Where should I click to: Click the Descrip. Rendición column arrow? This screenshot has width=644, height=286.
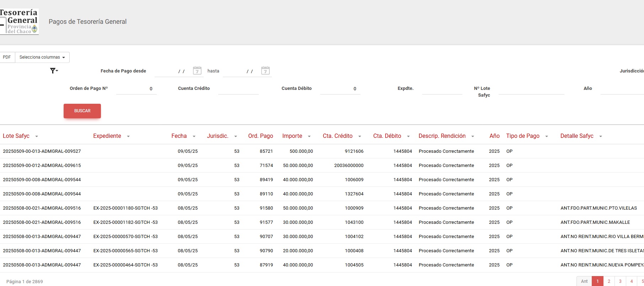pyautogui.click(x=473, y=136)
